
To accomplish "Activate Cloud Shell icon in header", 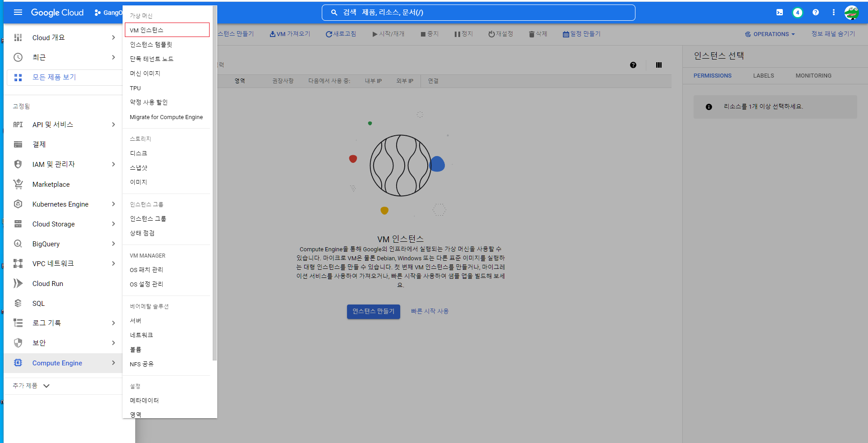I will 780,13.
